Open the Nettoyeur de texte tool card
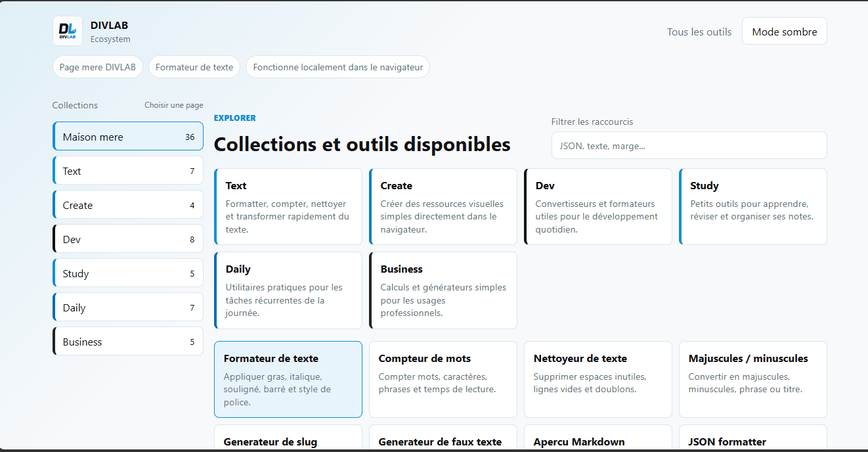This screenshot has height=452, width=868. [x=598, y=379]
